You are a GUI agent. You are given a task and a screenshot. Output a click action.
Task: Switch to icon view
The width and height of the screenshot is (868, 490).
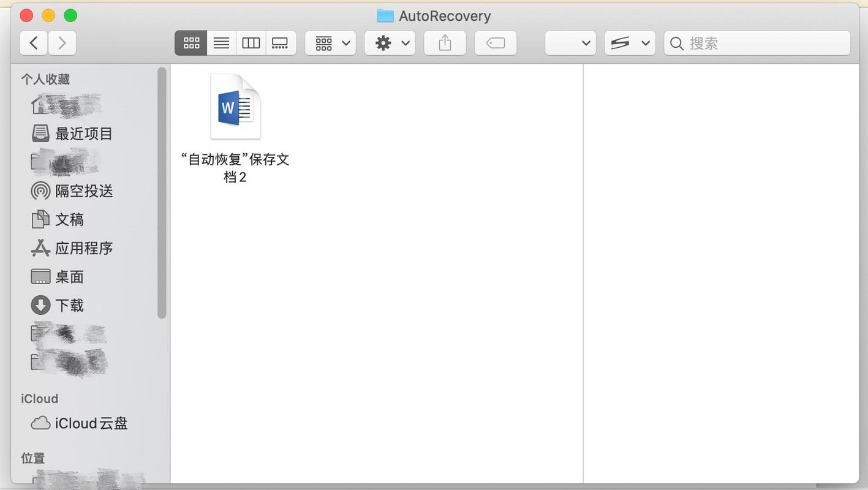click(191, 43)
